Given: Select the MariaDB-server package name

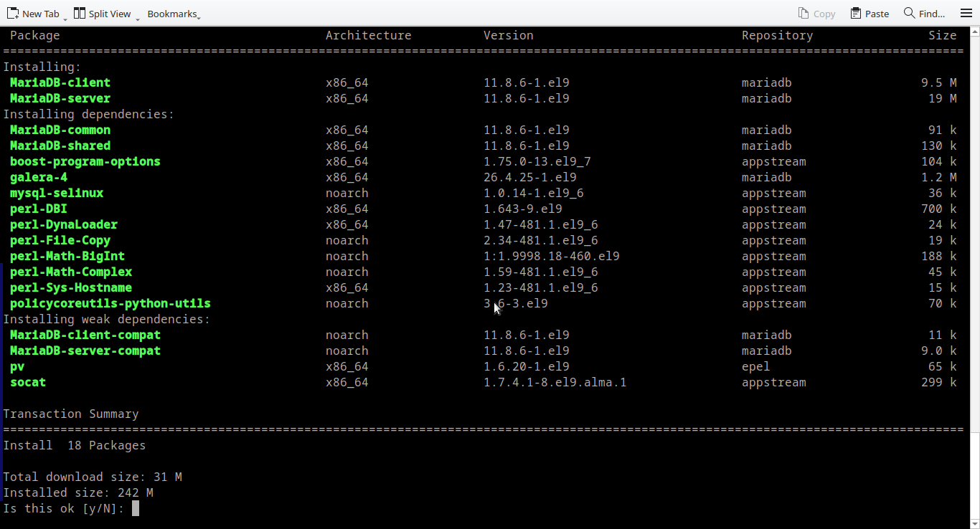Looking at the screenshot, I should 60,98.
